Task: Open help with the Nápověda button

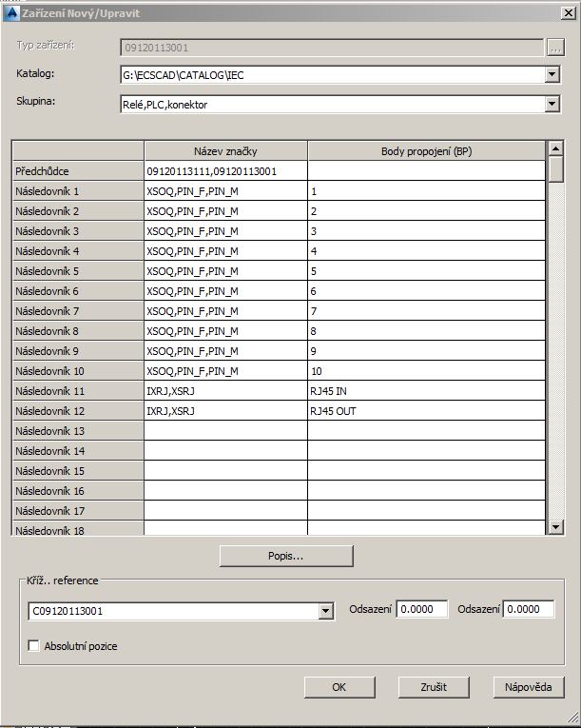Action: point(529,687)
